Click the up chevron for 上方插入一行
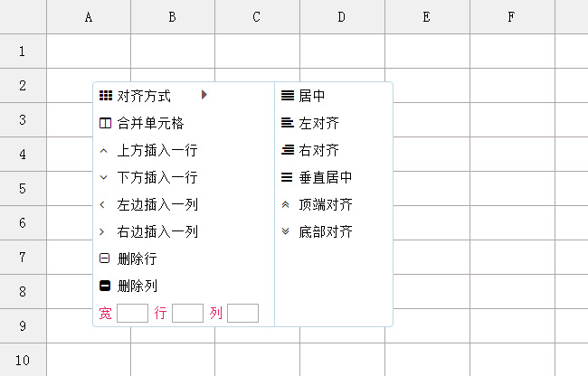The width and height of the screenshot is (588, 376). pos(104,150)
